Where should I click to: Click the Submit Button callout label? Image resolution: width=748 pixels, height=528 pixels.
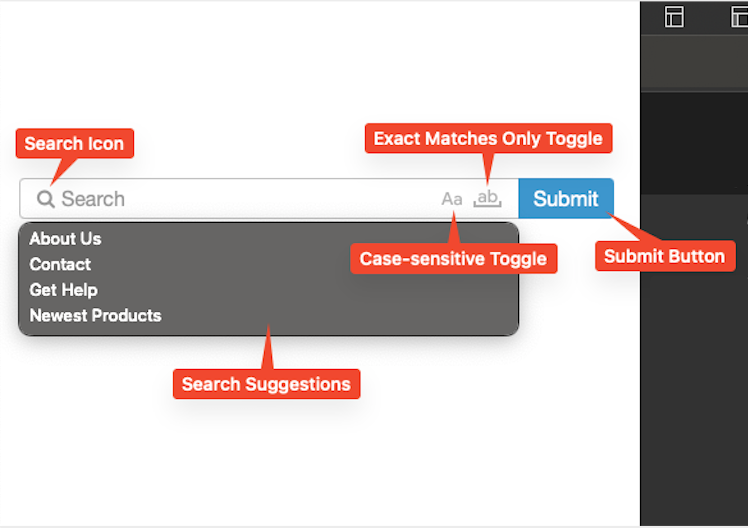click(665, 256)
